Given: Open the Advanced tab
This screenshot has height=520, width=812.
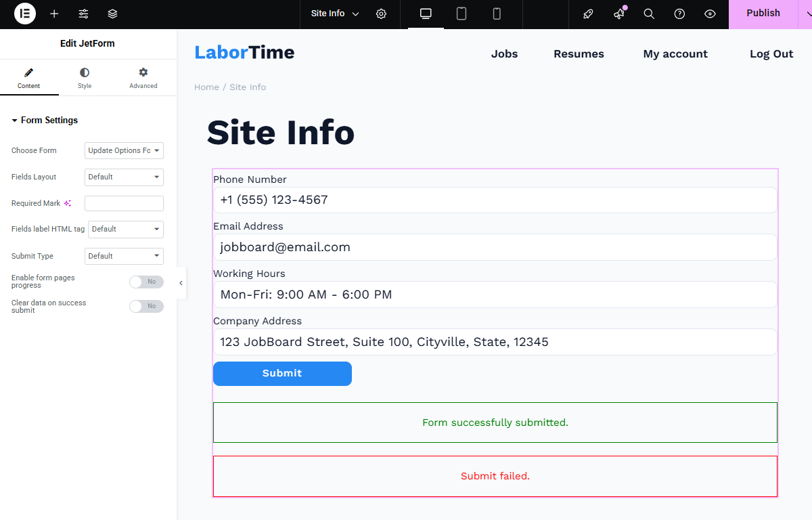Looking at the screenshot, I should coord(143,78).
